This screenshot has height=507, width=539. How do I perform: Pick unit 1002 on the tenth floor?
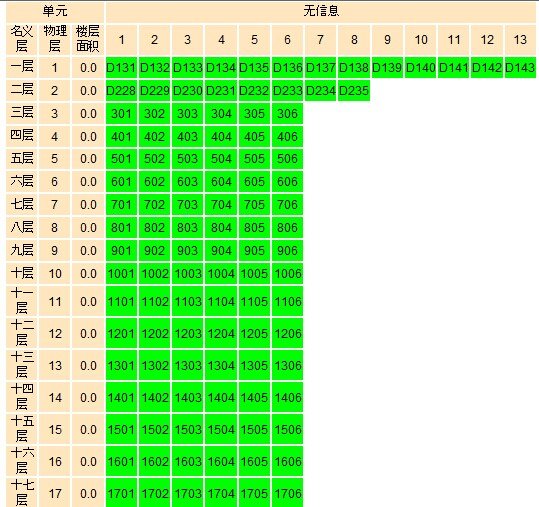point(154,274)
